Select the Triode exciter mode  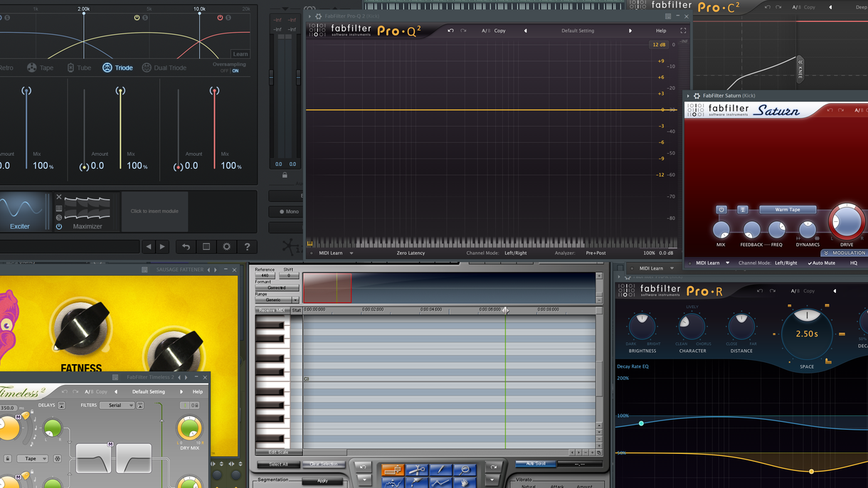tap(117, 68)
